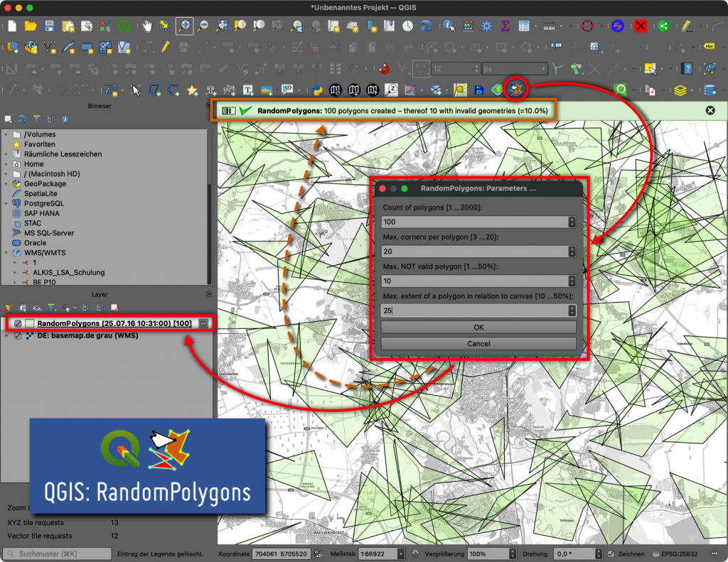Activate the Zoom Out magnifier tool
This screenshot has width=728, height=562.
(x=203, y=26)
